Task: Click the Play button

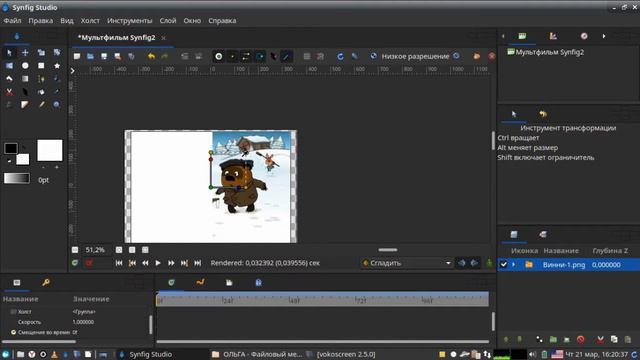Action: tap(158, 263)
